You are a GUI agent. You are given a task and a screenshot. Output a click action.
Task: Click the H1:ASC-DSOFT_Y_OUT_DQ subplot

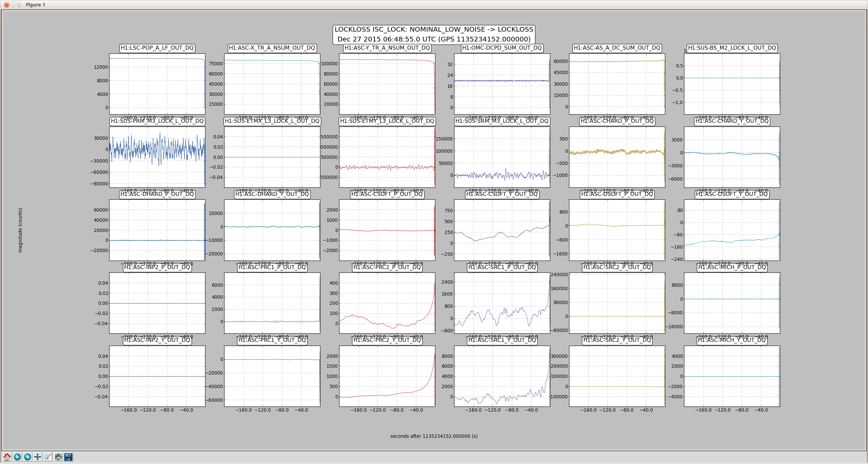(x=732, y=230)
